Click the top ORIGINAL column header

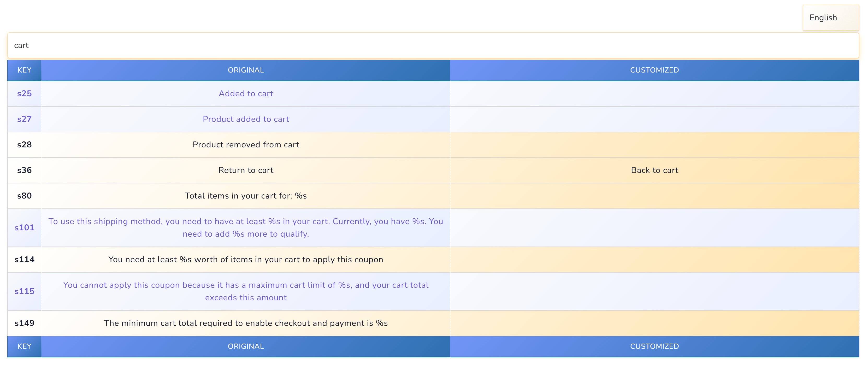coord(246,70)
